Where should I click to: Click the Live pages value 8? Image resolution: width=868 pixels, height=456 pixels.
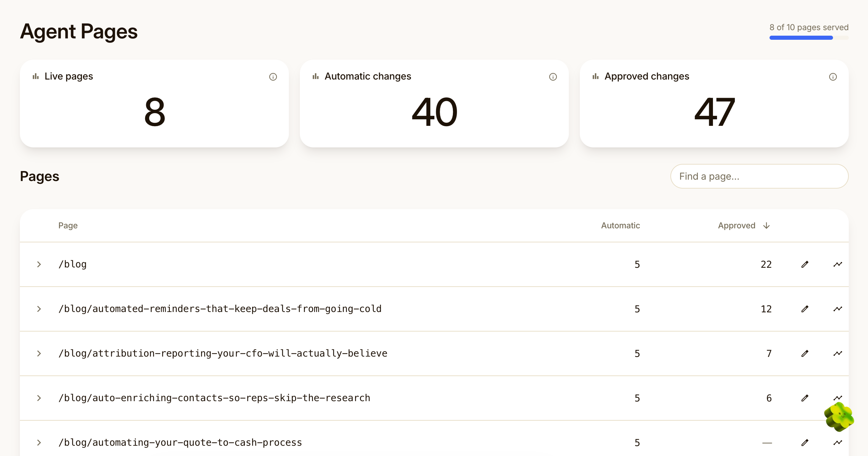point(154,112)
